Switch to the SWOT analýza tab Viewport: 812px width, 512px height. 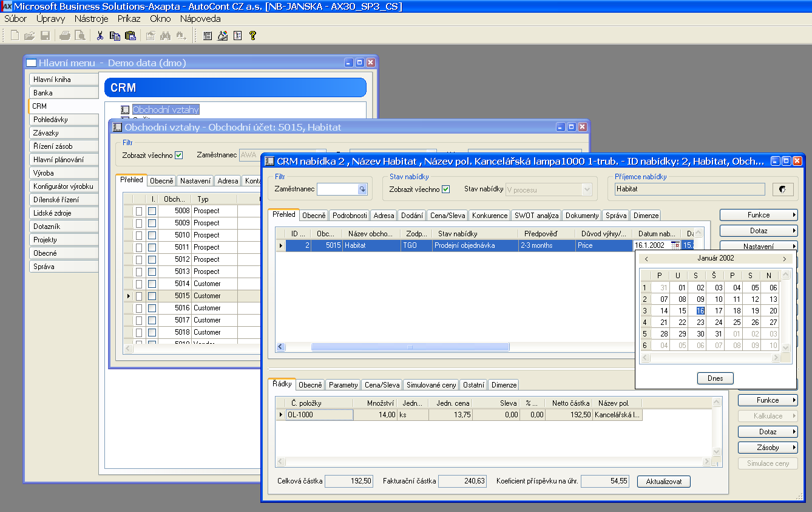click(536, 216)
